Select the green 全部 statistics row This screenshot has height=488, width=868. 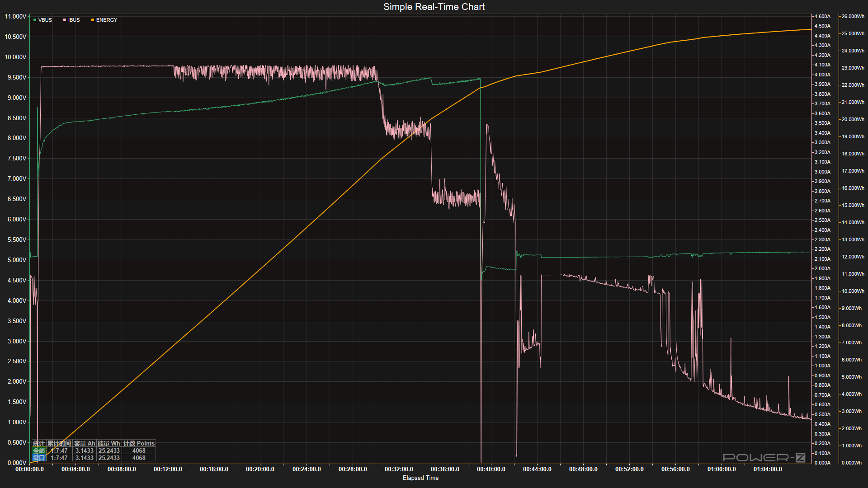[39, 450]
